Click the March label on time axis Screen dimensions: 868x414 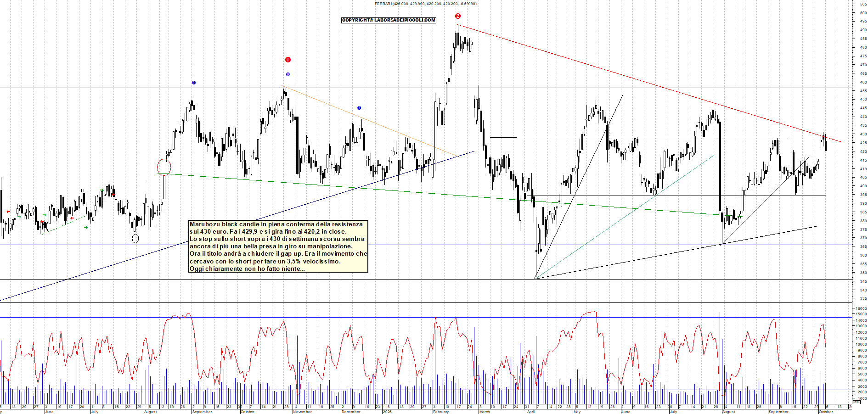click(485, 412)
